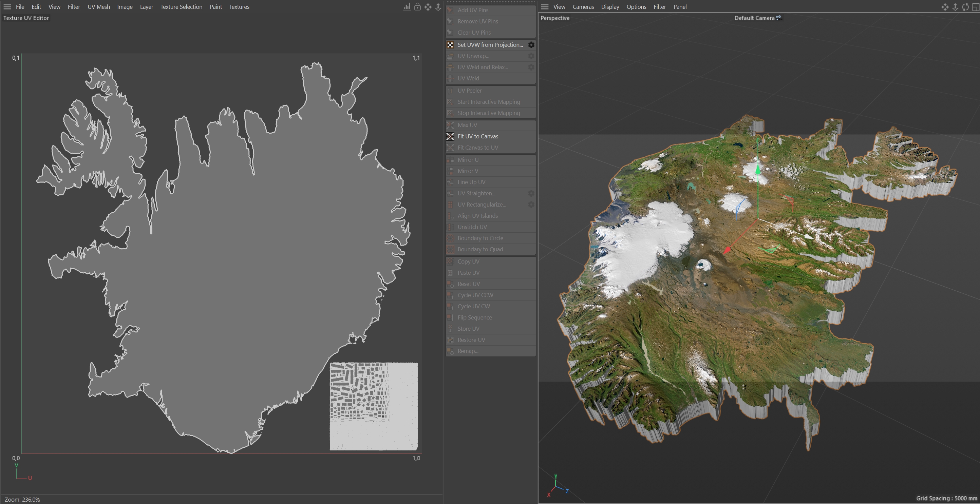Open the viewport hamburger menu

click(545, 7)
